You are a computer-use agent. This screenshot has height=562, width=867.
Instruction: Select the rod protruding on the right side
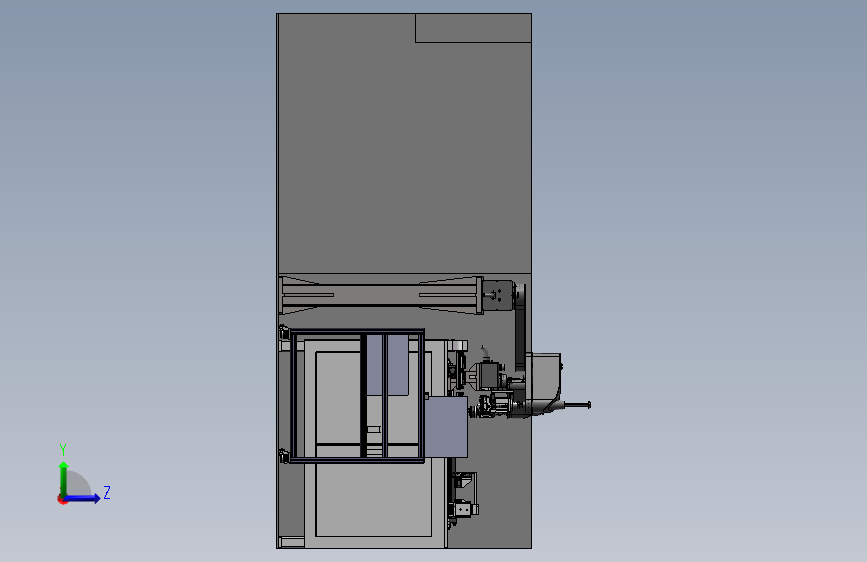coord(576,405)
